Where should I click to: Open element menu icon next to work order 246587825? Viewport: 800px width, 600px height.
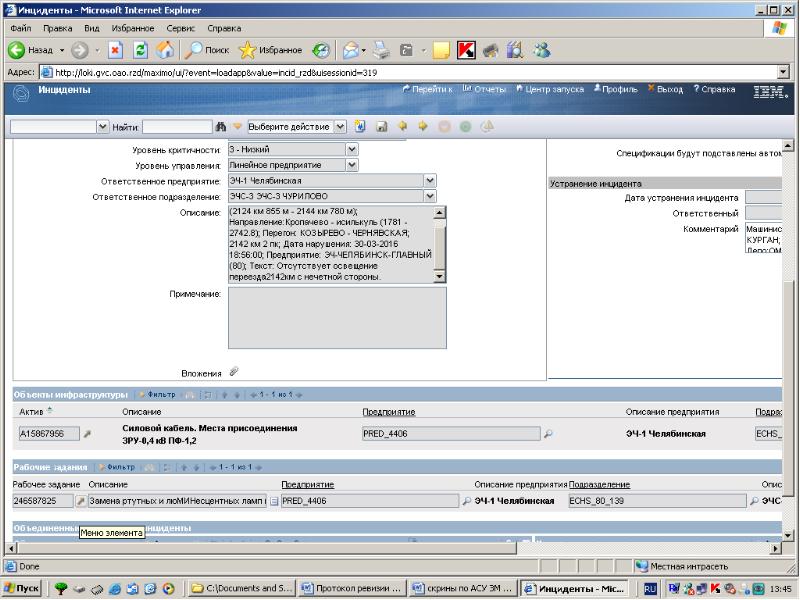pyautogui.click(x=81, y=502)
